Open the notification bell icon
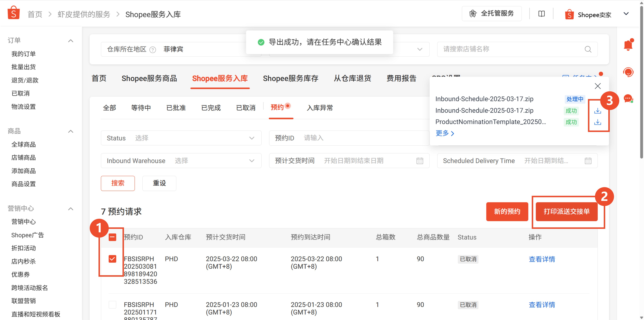 pyautogui.click(x=628, y=45)
